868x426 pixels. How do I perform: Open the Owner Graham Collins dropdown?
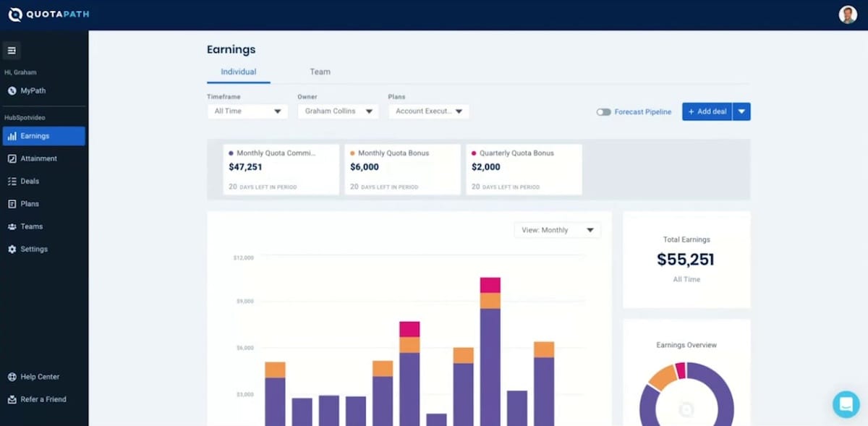pos(338,111)
